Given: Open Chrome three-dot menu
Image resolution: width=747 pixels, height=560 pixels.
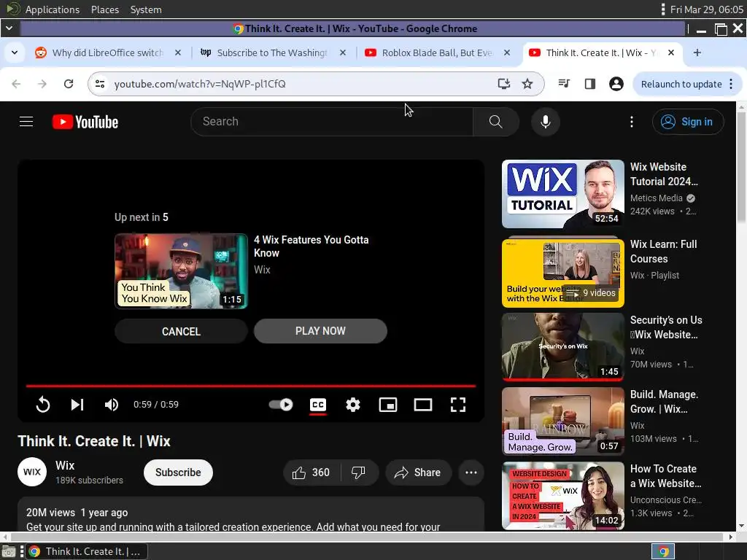Looking at the screenshot, I should [x=731, y=85].
